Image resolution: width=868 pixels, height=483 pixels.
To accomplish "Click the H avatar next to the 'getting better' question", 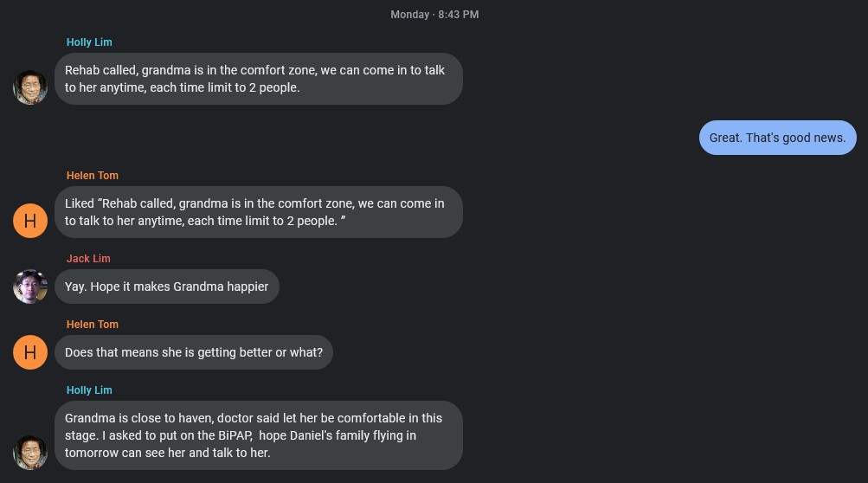I will click(x=30, y=352).
